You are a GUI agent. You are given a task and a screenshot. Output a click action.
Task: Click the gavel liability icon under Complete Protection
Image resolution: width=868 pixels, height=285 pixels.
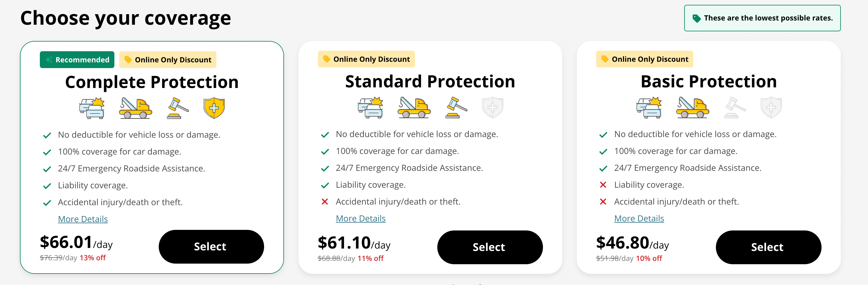[178, 108]
